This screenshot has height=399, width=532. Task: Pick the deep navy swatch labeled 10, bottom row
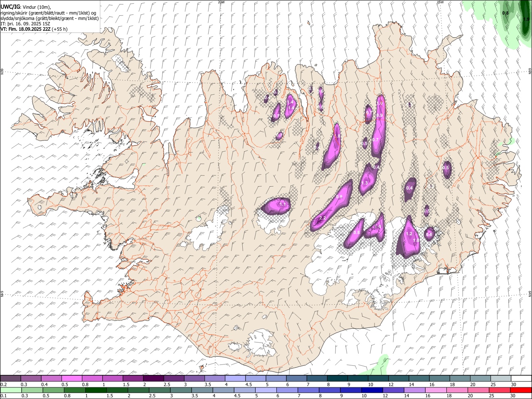pos(372,390)
